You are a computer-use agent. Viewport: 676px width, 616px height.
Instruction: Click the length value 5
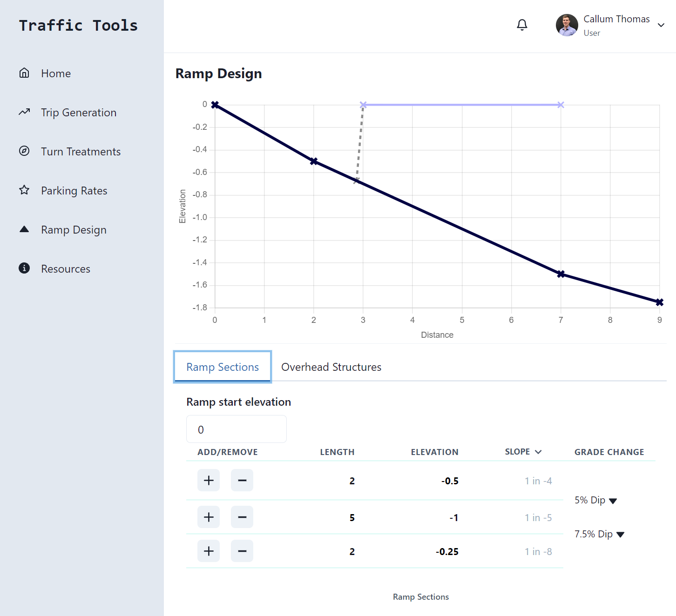pyautogui.click(x=352, y=518)
